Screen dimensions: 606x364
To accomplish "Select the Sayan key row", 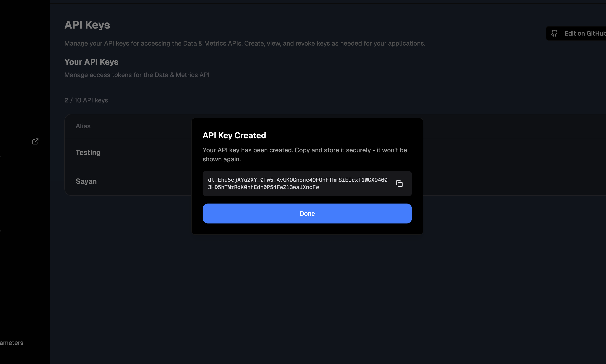I will [86, 181].
